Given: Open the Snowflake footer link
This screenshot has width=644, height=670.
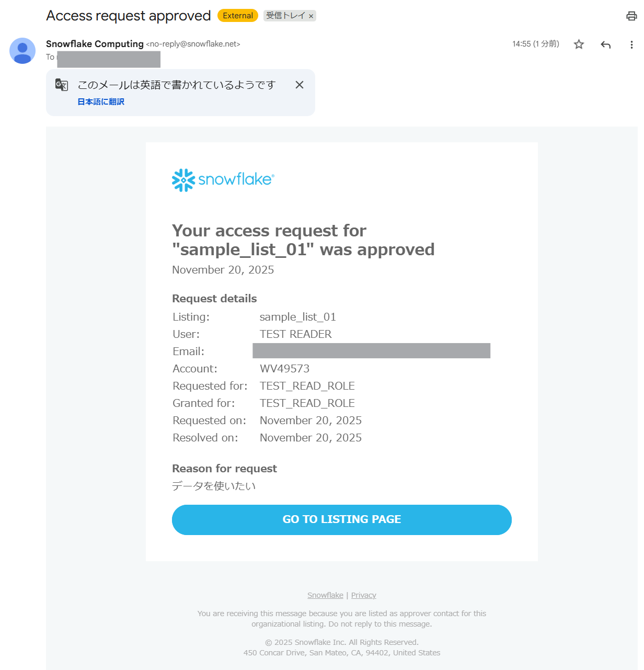Looking at the screenshot, I should 325,595.
